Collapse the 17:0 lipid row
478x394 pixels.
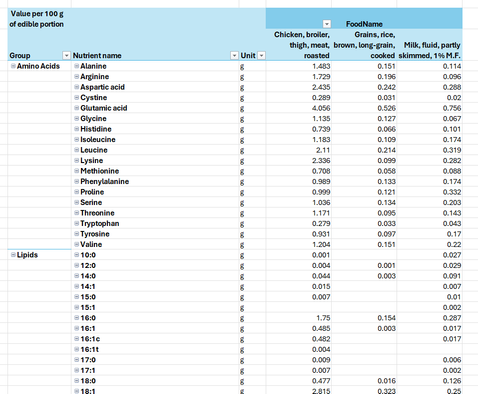[77, 360]
